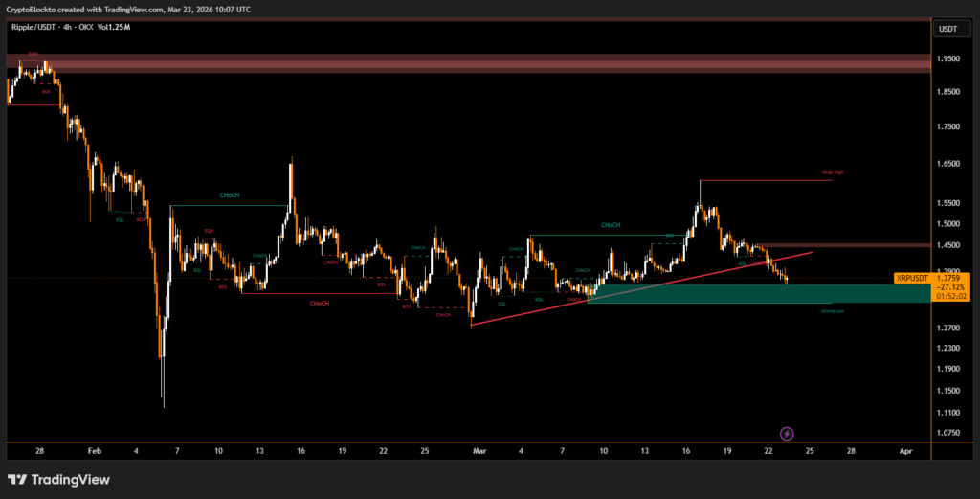
Task: Click the red CHoCH label below mid-February
Action: pyautogui.click(x=319, y=303)
